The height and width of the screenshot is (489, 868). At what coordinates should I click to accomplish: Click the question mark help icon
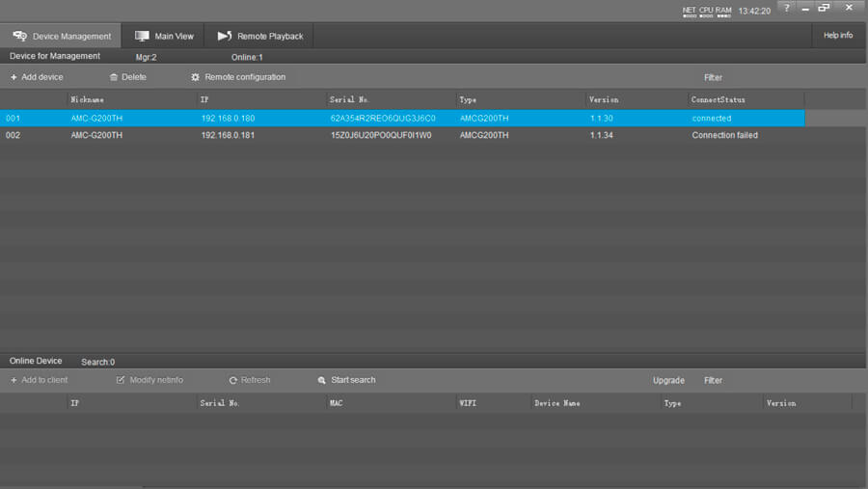click(x=786, y=9)
